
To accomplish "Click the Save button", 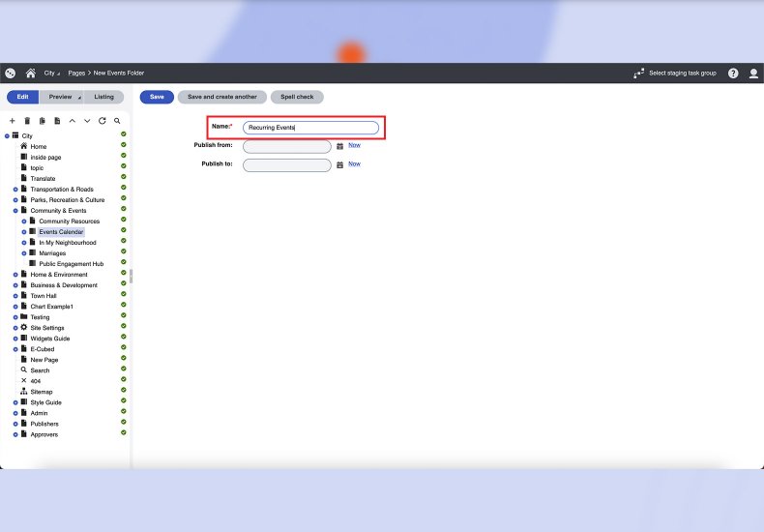I will coord(157,97).
